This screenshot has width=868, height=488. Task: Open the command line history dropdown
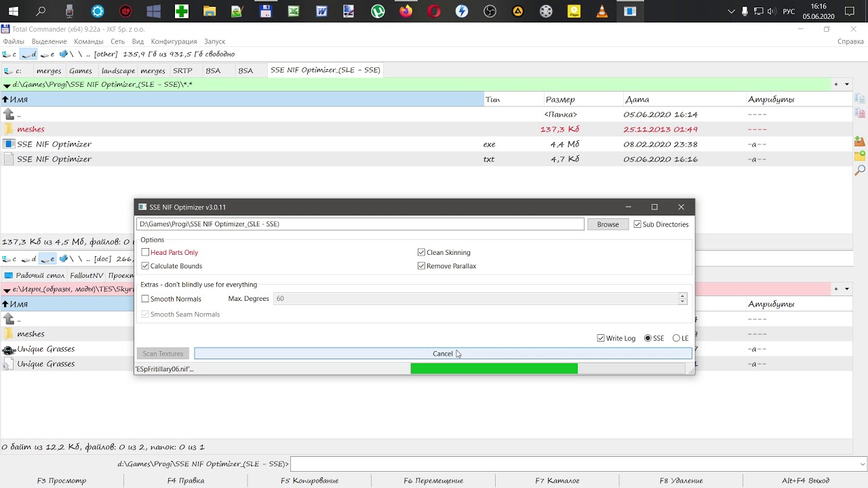point(863,464)
